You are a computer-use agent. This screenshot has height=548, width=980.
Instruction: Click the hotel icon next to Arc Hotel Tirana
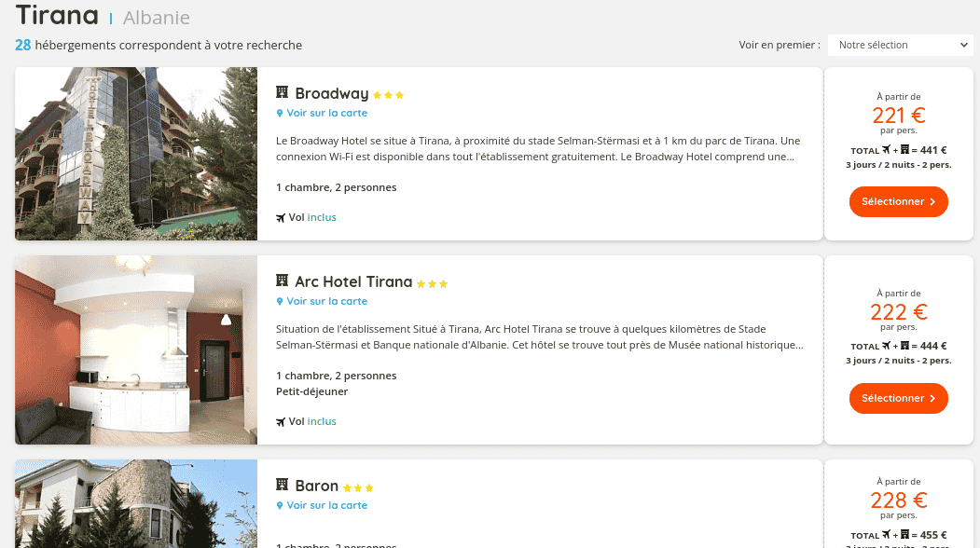click(282, 281)
